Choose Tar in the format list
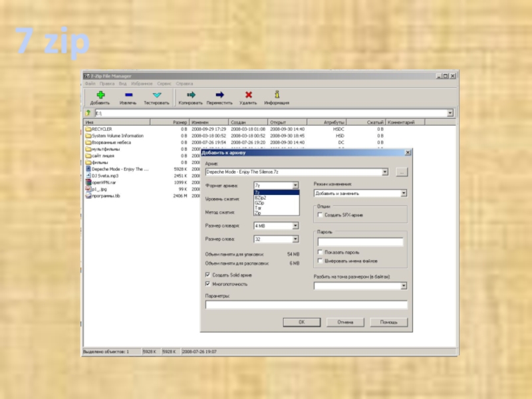Viewport: 532px width, 399px height. tap(277, 208)
